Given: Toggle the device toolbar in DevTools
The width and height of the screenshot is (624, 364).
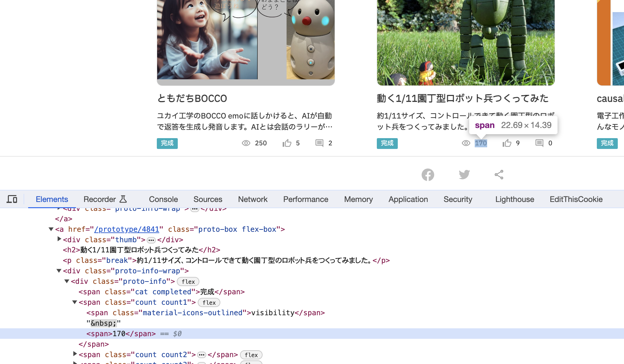Looking at the screenshot, I should point(12,199).
